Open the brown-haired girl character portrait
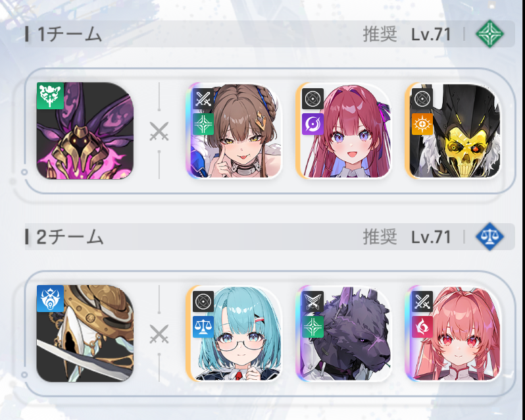The height and width of the screenshot is (420, 525). click(x=234, y=130)
